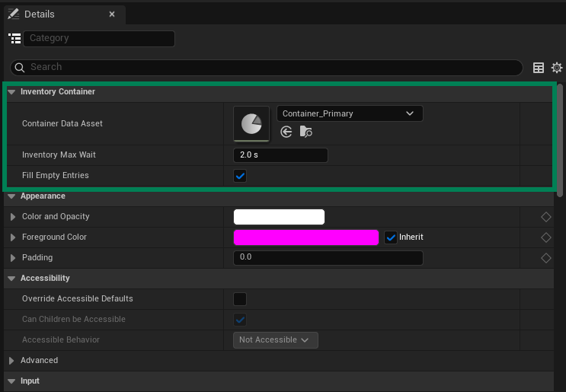566x392 pixels.
Task: Enable Override Accessible Defaults checkbox
Action: point(240,299)
